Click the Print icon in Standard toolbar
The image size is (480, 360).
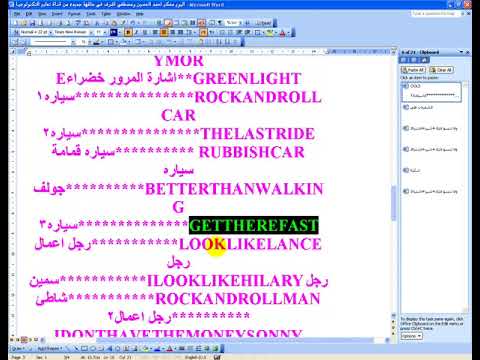[x=59, y=23]
